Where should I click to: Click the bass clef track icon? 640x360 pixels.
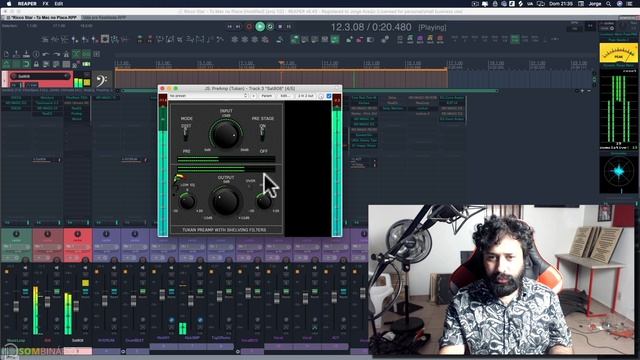pos(102,80)
